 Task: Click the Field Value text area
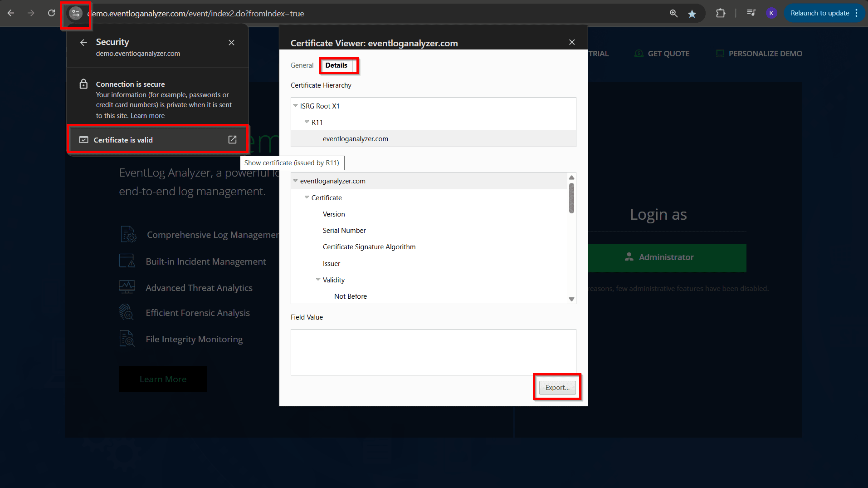pyautogui.click(x=433, y=352)
